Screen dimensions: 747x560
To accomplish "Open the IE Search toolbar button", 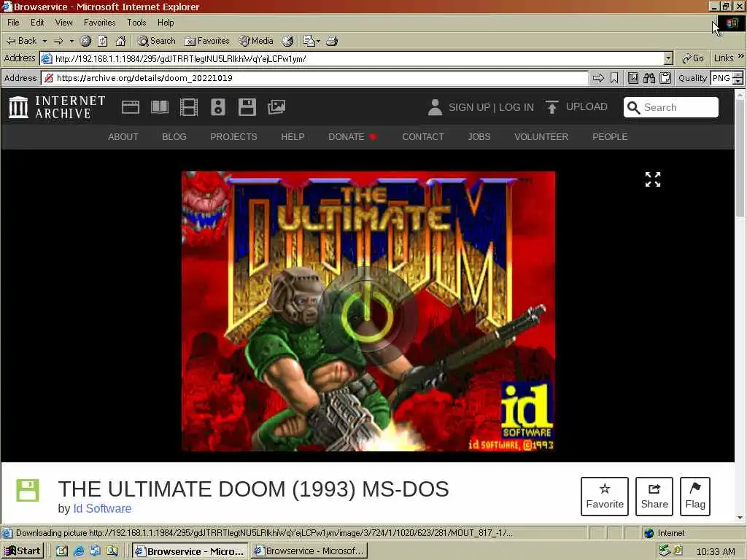I will pyautogui.click(x=156, y=41).
